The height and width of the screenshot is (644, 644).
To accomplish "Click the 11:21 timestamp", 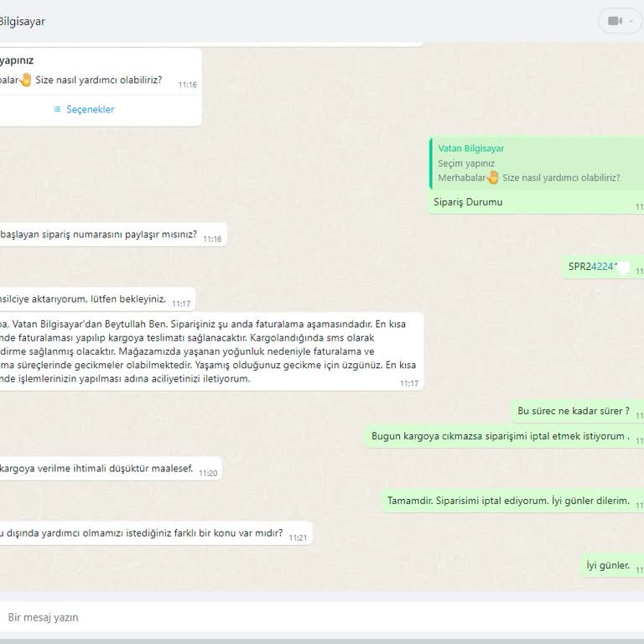I will click(298, 538).
